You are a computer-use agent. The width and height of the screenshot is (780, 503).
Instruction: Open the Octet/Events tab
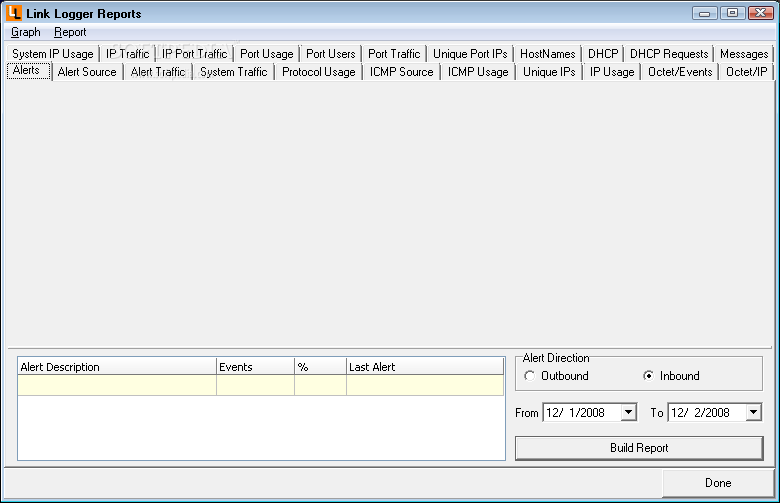[680, 72]
